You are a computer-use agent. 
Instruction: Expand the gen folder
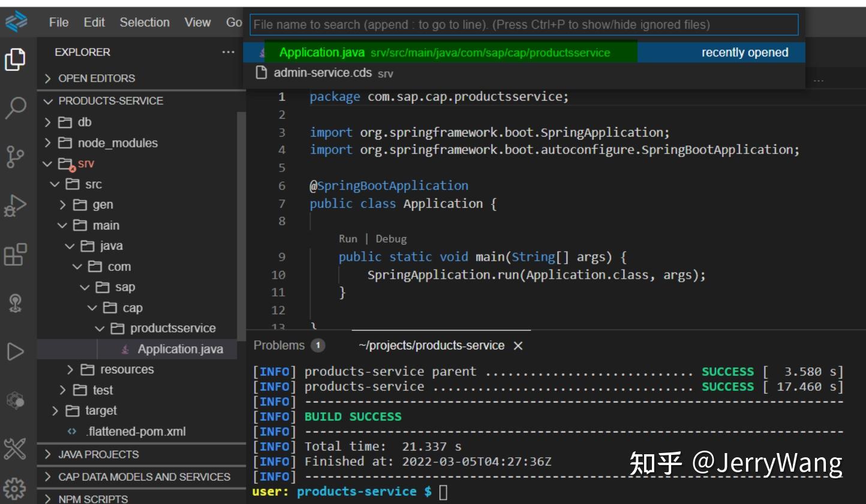click(137, 204)
